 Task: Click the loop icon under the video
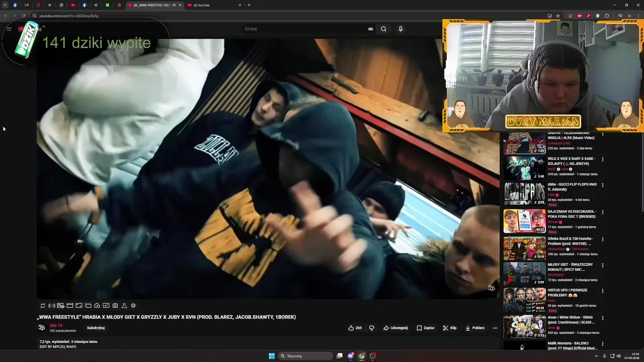[x=43, y=305]
